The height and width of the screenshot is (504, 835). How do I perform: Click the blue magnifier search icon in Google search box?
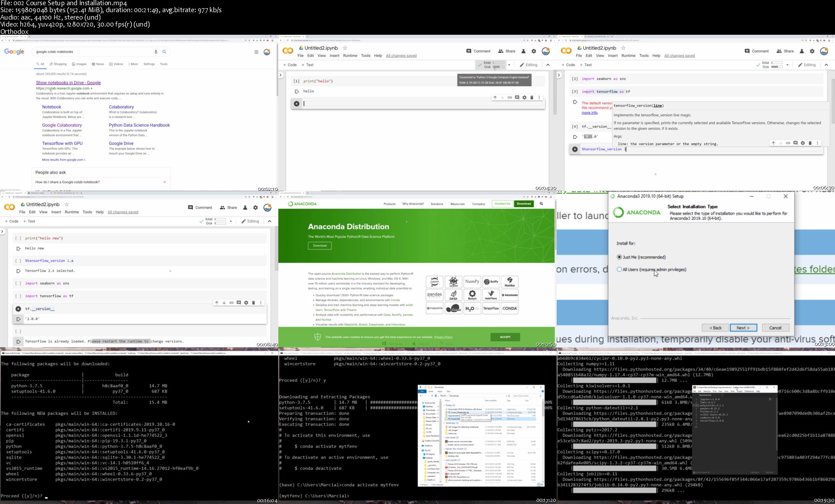pos(164,52)
